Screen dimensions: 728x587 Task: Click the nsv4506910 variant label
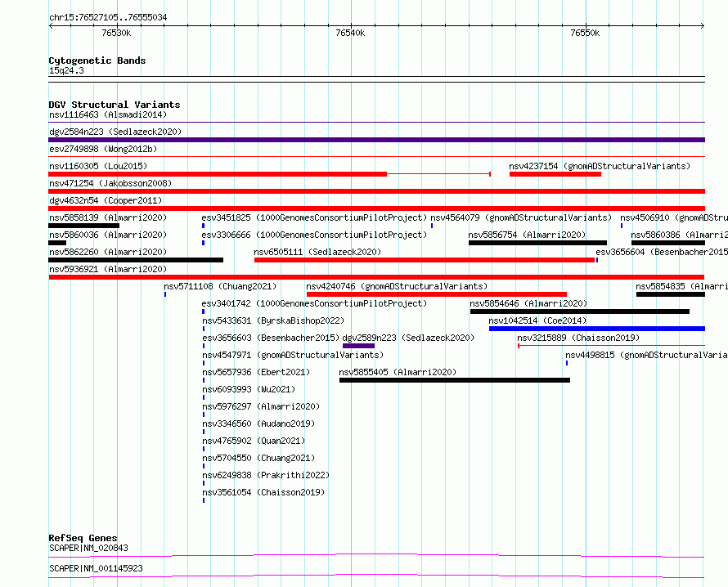(x=674, y=217)
